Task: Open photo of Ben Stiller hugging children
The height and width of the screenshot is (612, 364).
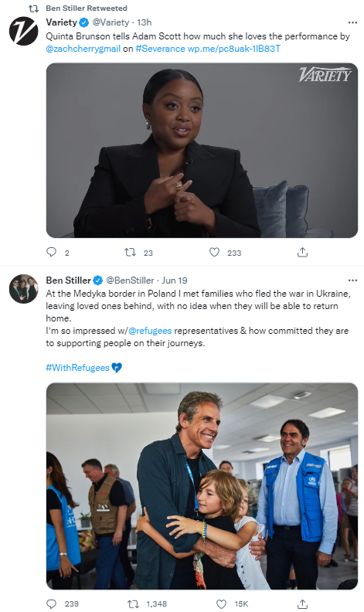Action: [202, 486]
